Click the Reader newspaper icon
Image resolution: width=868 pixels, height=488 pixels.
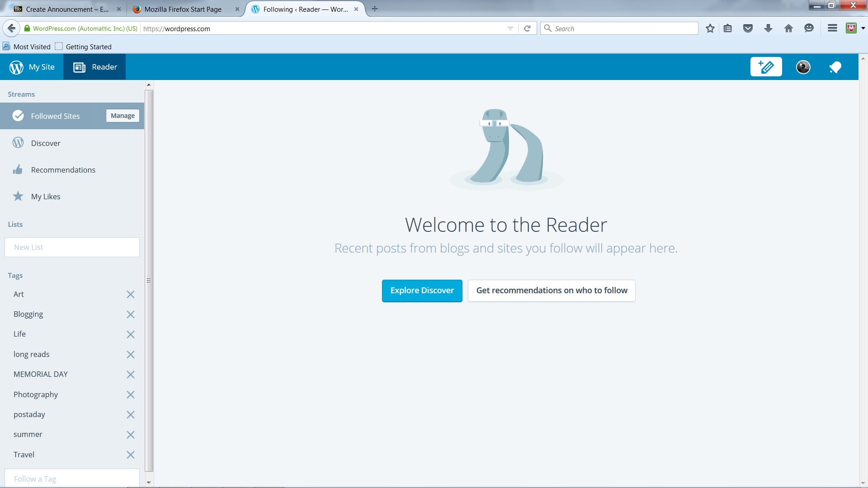(79, 67)
